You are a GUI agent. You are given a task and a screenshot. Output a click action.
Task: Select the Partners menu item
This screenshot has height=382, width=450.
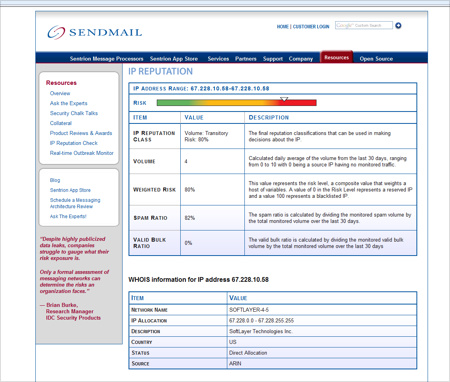[x=246, y=59]
